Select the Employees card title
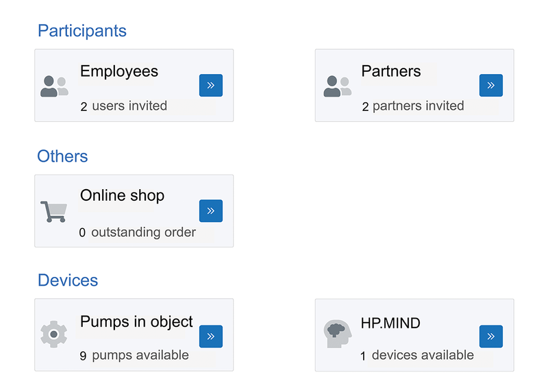The image size is (548, 392). [119, 72]
